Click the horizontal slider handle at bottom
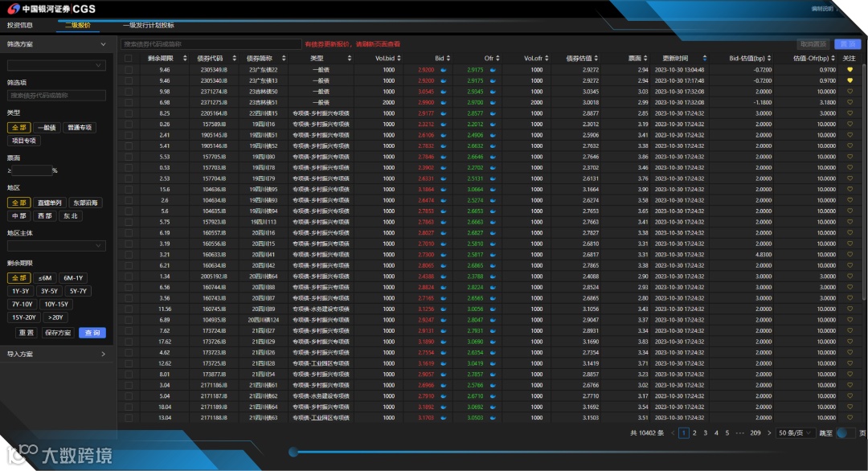The height and width of the screenshot is (471, 868). pos(293,453)
